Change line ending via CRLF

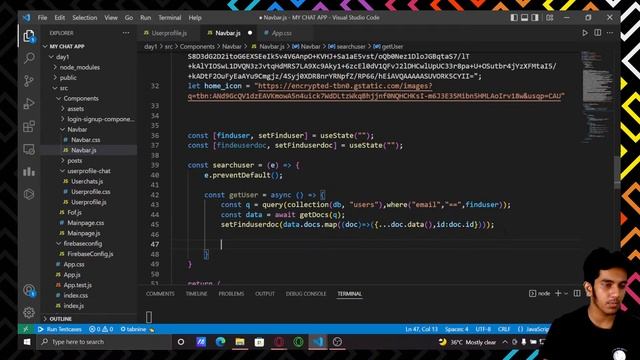[x=504, y=329]
